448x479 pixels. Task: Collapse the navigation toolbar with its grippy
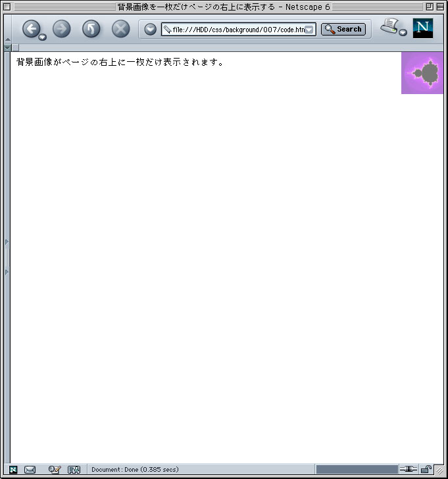click(7, 28)
